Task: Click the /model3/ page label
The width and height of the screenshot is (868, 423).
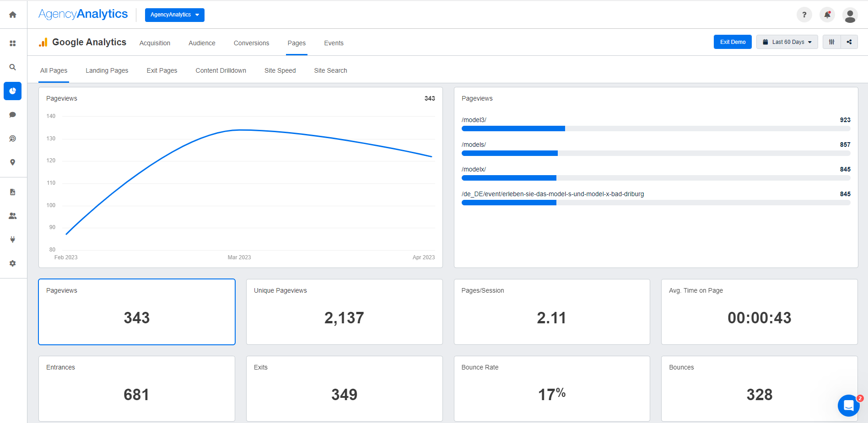Action: click(x=474, y=120)
